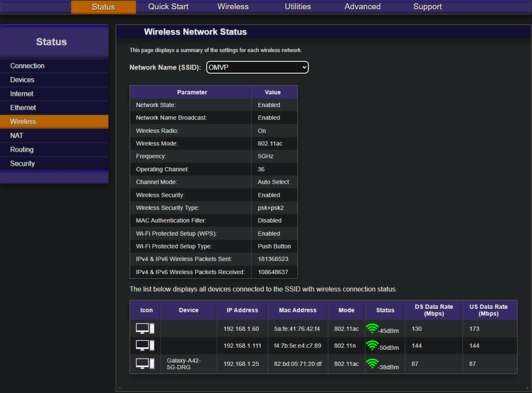532x393 pixels.
Task: Go to the Advanced tab
Action: (362, 7)
